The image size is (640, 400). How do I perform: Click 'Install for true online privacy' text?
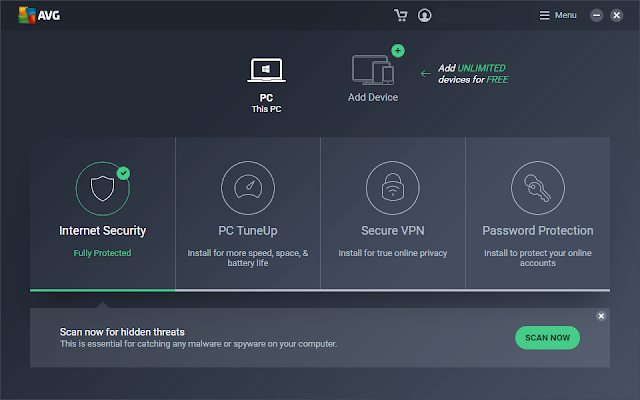tap(393, 253)
